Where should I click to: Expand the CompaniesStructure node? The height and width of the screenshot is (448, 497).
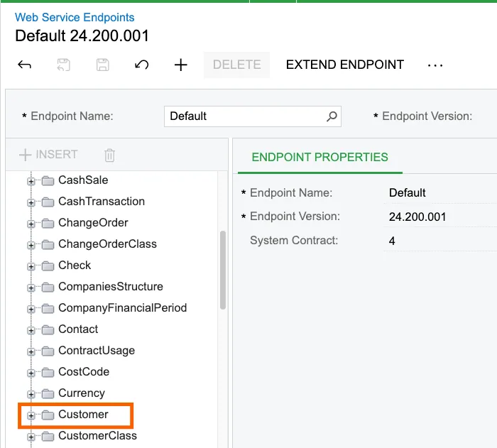[31, 288]
